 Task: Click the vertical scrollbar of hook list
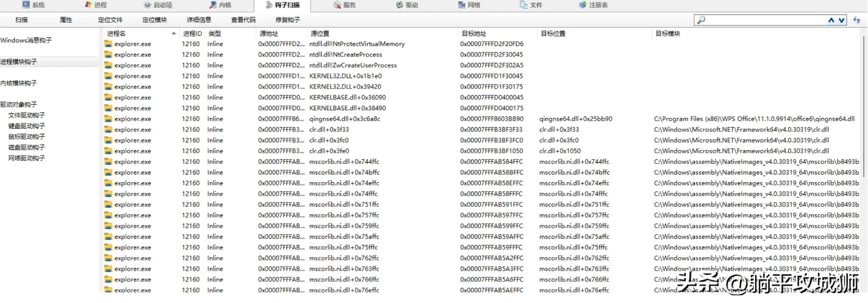pyautogui.click(x=864, y=106)
